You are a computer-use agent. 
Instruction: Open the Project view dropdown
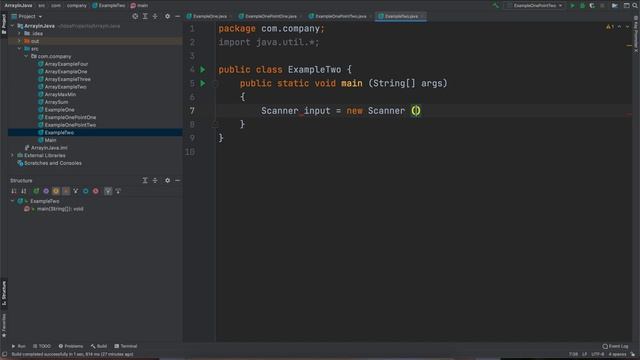tap(27, 16)
